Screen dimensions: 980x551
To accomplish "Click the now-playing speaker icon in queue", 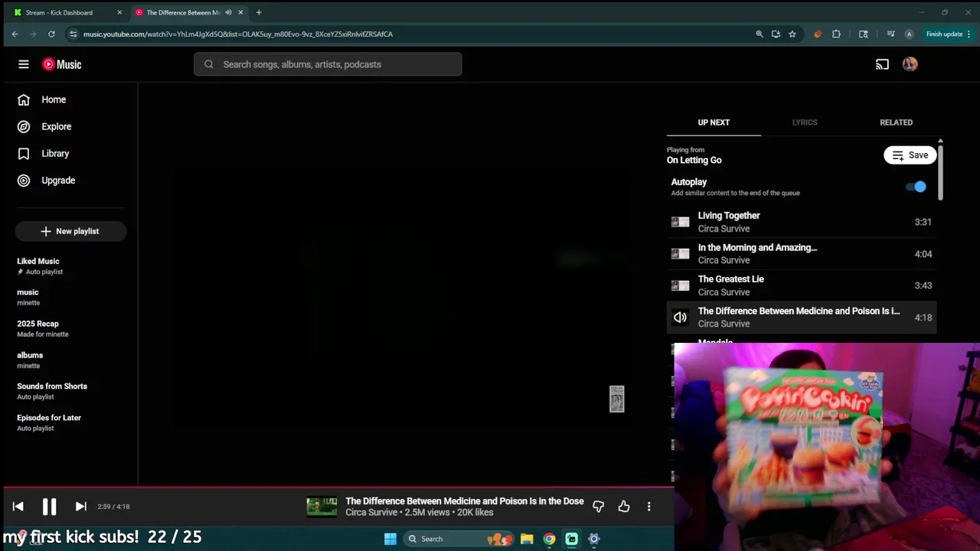I will click(680, 317).
